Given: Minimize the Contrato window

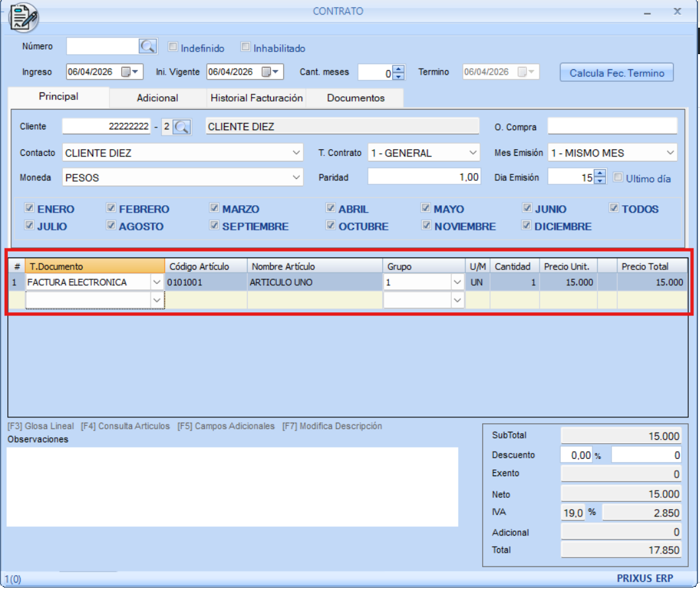Looking at the screenshot, I should tap(647, 13).
